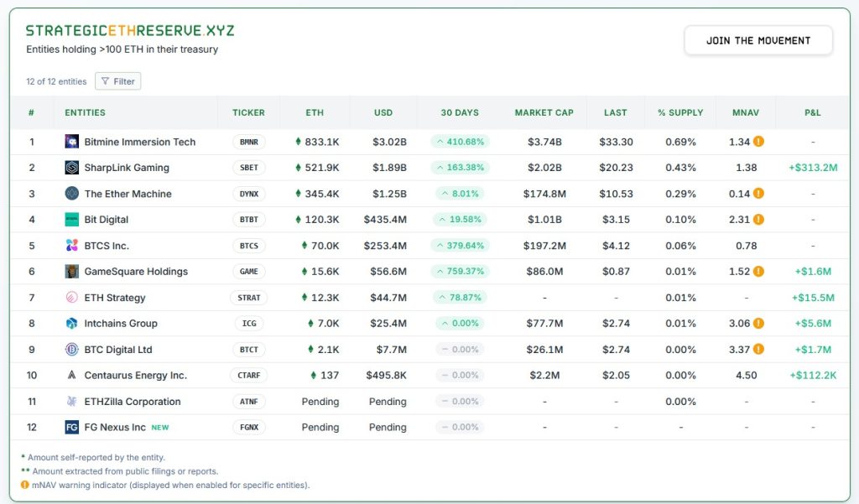This screenshot has width=859, height=504.
Task: Click the mNAV warning icon on Bit Digital's row
Action: [759, 220]
